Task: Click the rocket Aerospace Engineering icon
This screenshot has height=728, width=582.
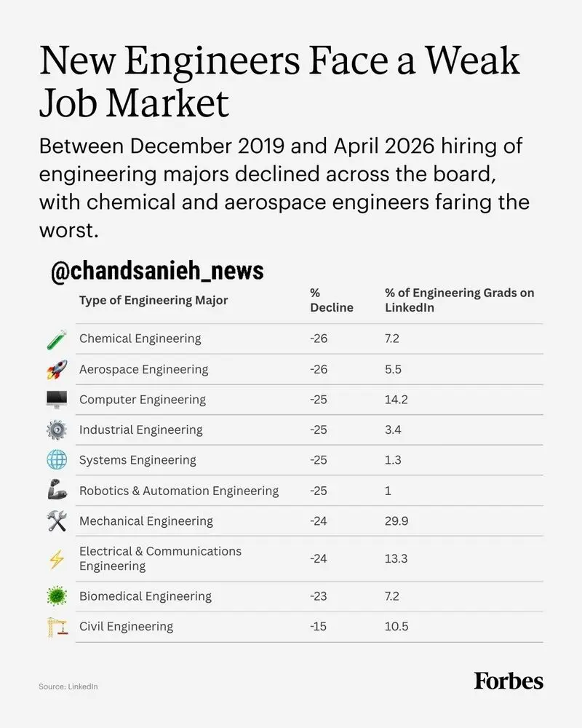Action: [x=57, y=370]
